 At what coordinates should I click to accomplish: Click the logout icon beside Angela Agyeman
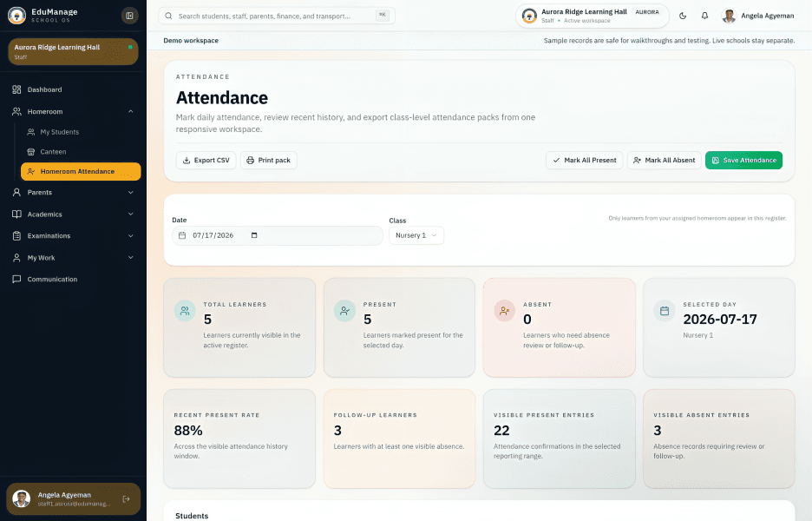click(127, 498)
